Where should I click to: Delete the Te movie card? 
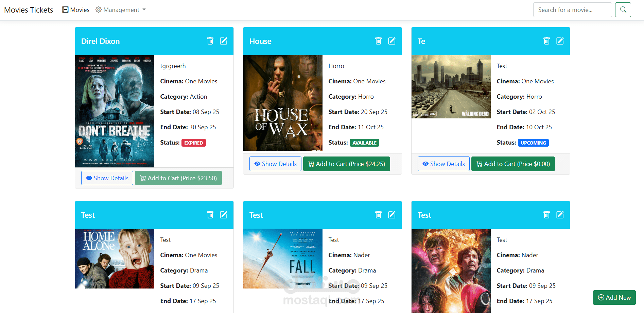pyautogui.click(x=546, y=41)
